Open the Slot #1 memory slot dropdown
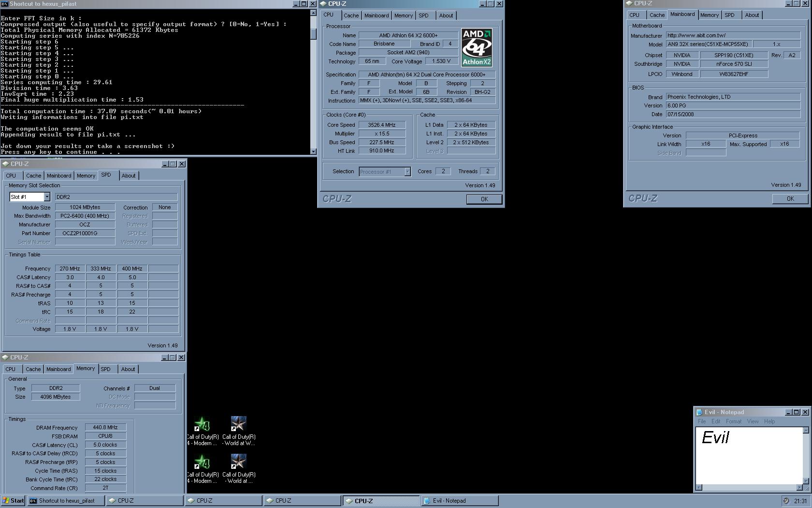The image size is (812, 508). (47, 197)
